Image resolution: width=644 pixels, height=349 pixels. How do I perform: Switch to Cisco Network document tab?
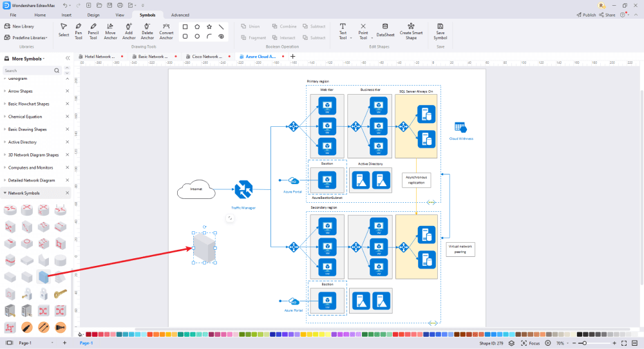[207, 57]
